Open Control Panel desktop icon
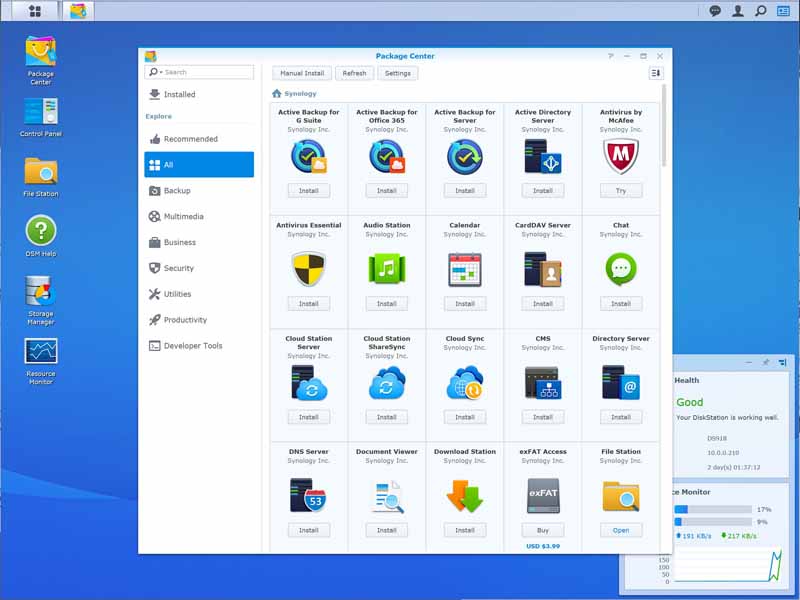This screenshot has height=600, width=800. coord(41,117)
